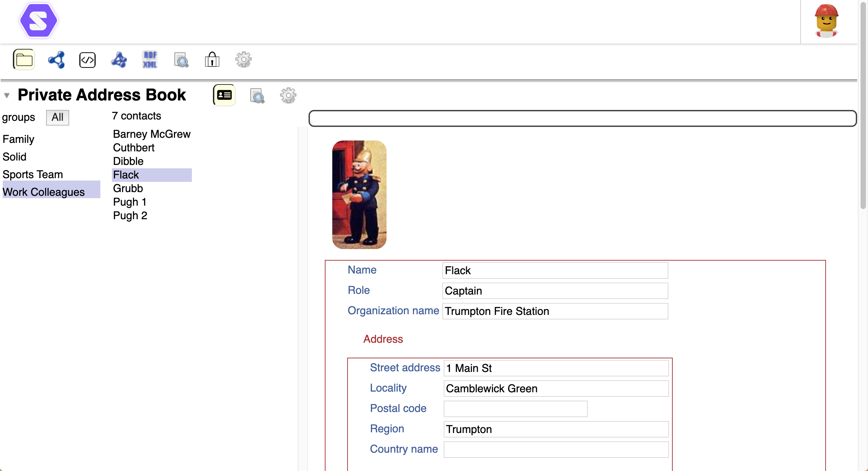Click the address book search icon
Image resolution: width=868 pixels, height=471 pixels.
coord(257,95)
